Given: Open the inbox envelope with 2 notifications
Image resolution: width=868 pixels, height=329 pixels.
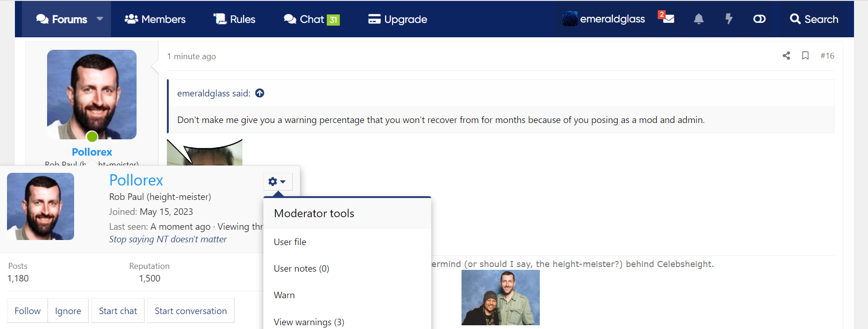Looking at the screenshot, I should [668, 19].
